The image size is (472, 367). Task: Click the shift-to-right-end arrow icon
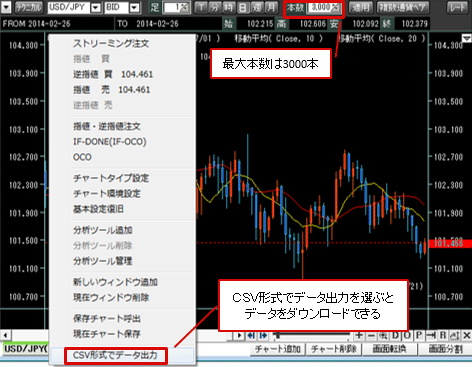pyautogui.click(x=431, y=335)
